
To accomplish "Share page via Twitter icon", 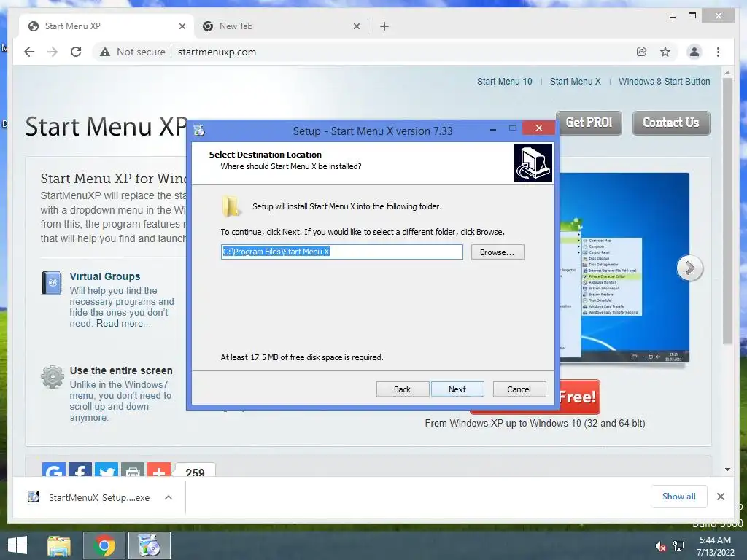I will 107,470.
